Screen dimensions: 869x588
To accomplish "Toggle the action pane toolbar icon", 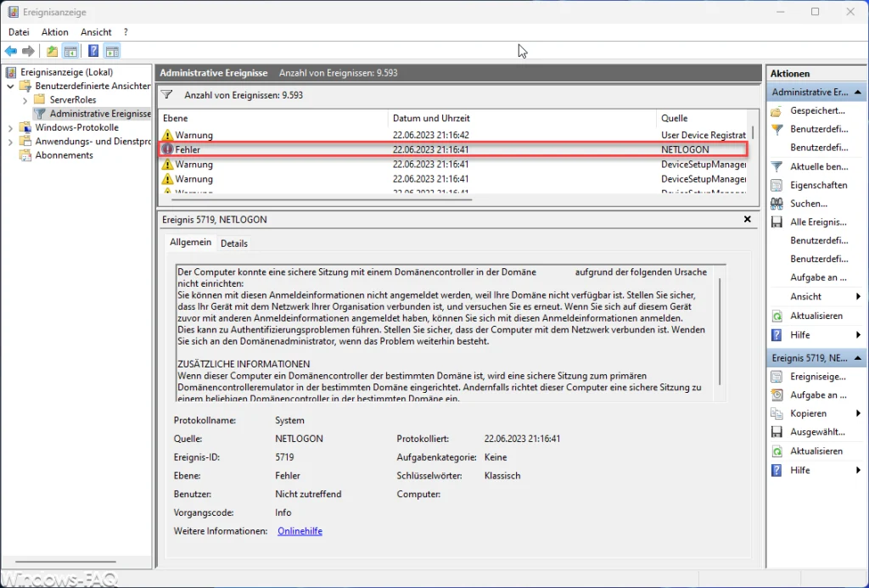I will pyautogui.click(x=113, y=52).
